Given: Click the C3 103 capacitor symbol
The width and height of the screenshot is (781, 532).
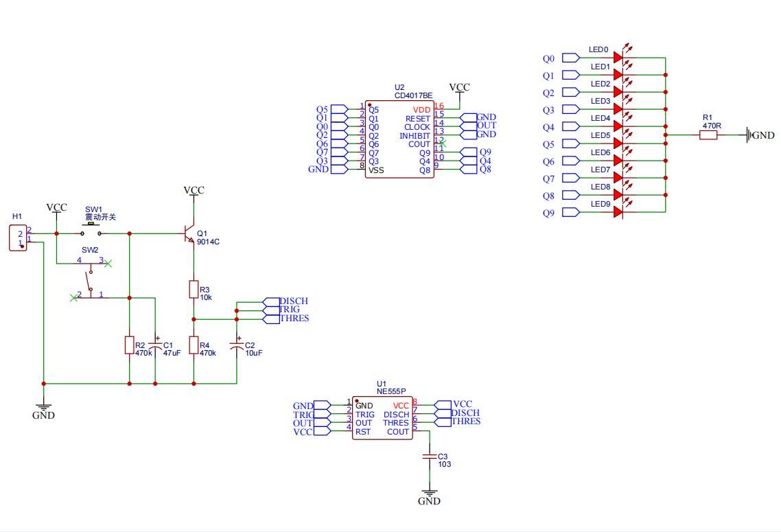Looking at the screenshot, I should click(x=430, y=456).
